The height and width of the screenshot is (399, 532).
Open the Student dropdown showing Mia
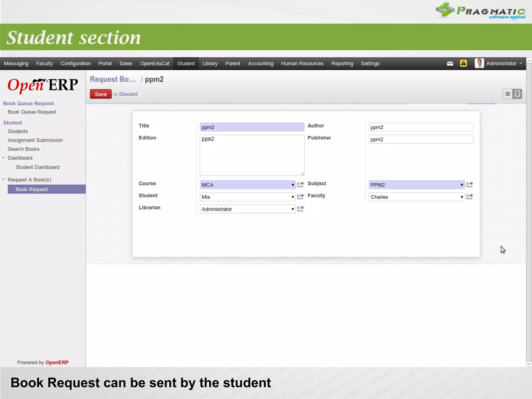[x=248, y=197]
